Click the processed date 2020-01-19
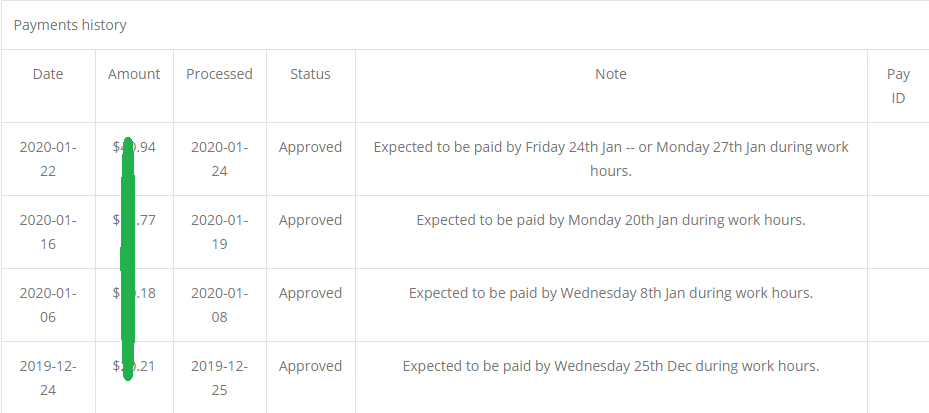Viewport: 929px width, 413px height. point(219,232)
